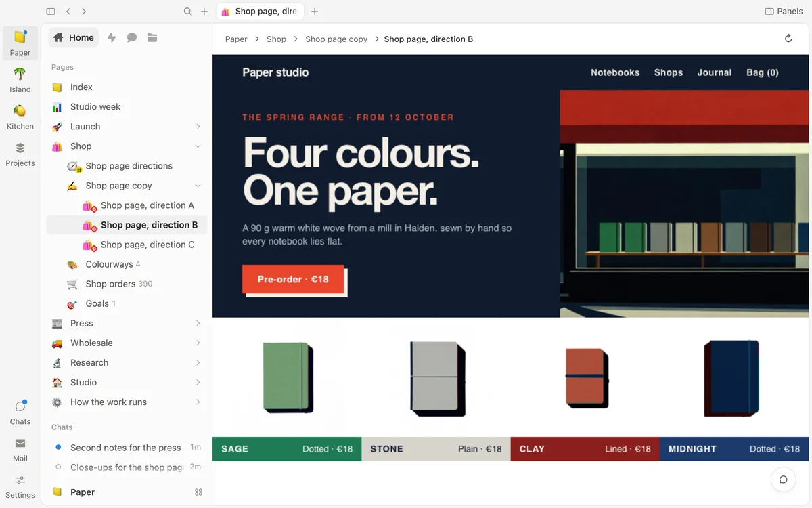Screen dimensions: 812x508
Task: Reload the page with refresh icon
Action: (x=788, y=39)
